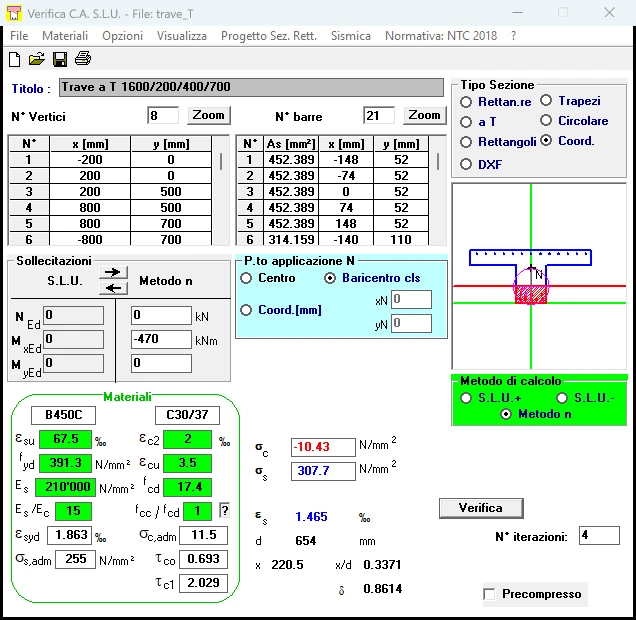Click the Metodo n MyEd input field

point(161,363)
